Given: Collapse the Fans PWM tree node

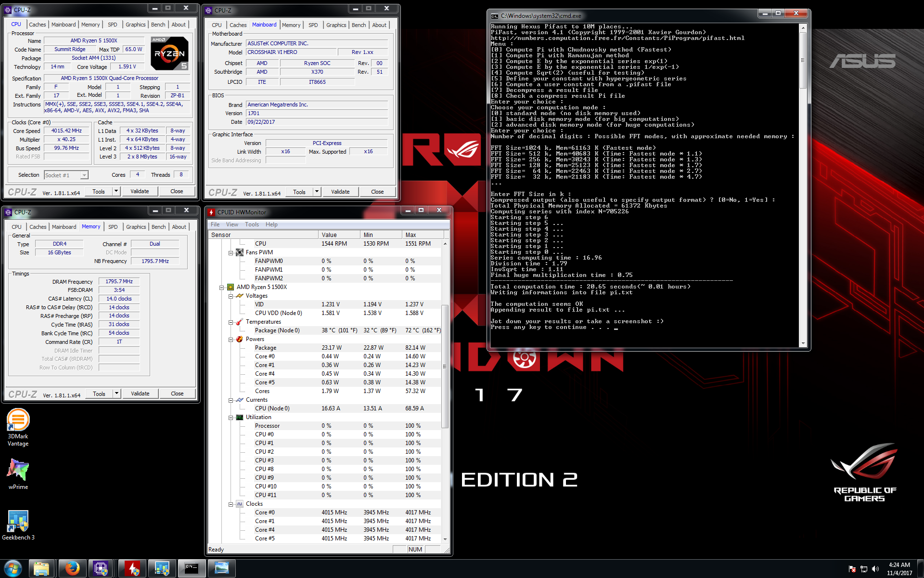Looking at the screenshot, I should click(x=231, y=252).
